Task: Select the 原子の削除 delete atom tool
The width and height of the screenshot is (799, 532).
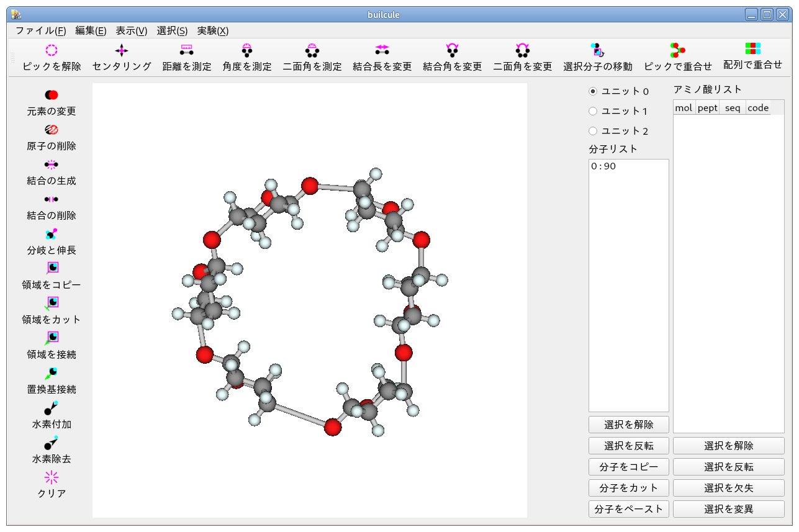Action: point(52,130)
